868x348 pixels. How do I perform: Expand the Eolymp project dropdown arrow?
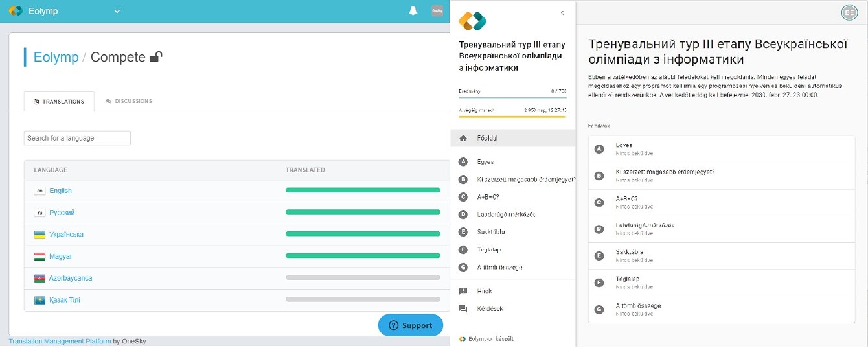pyautogui.click(x=117, y=11)
